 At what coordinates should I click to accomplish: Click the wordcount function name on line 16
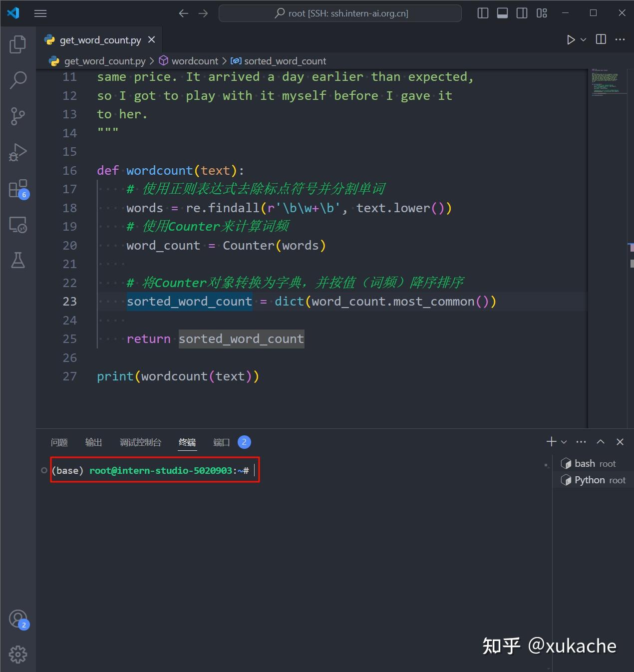coord(159,171)
